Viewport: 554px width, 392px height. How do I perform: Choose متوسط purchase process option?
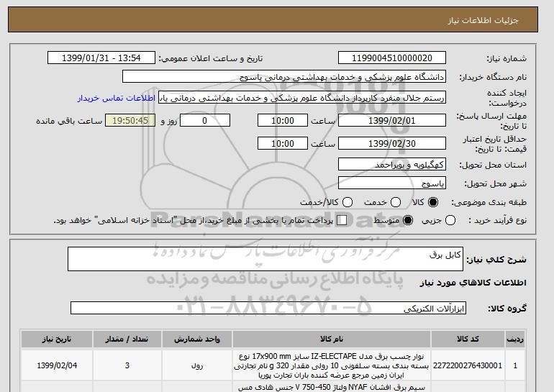(x=408, y=220)
